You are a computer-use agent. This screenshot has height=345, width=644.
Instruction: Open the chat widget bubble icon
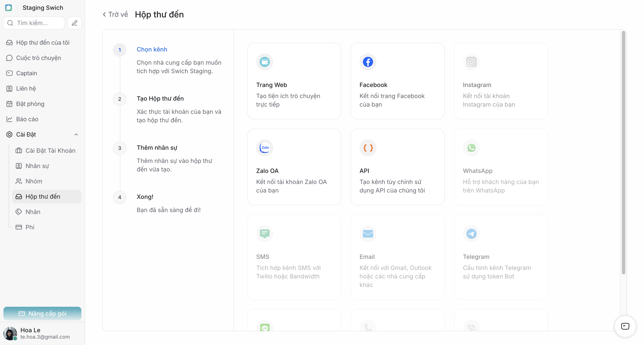point(625,326)
